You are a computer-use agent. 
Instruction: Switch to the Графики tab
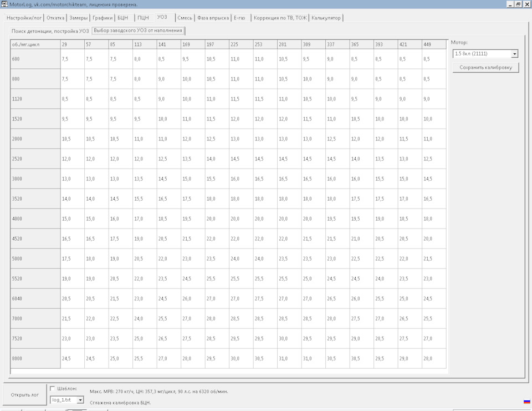103,18
